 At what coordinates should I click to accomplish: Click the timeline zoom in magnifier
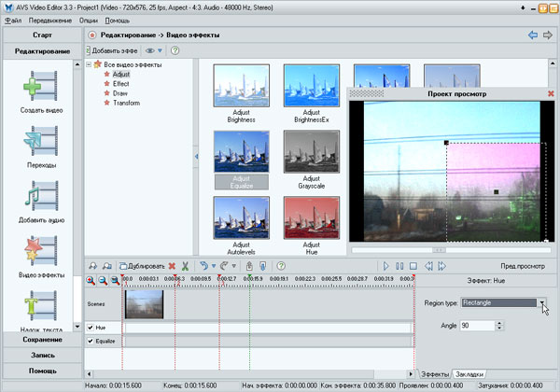(x=91, y=280)
